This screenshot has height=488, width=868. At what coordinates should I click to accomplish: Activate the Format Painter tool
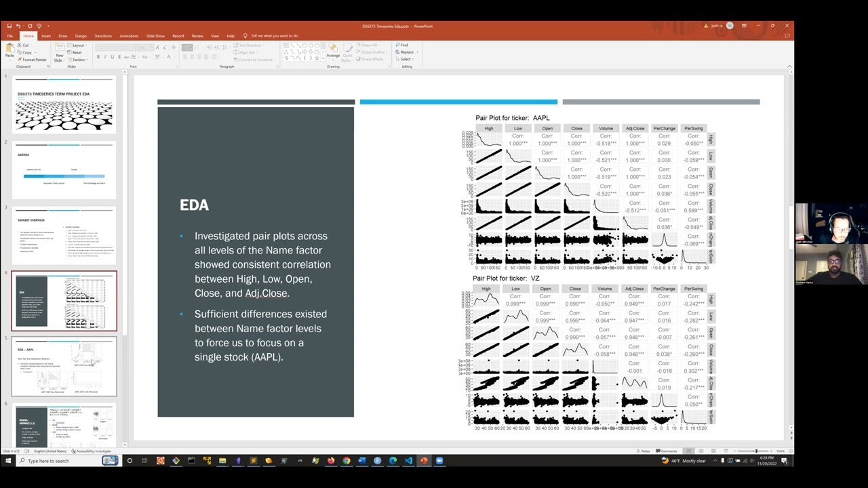pos(32,60)
